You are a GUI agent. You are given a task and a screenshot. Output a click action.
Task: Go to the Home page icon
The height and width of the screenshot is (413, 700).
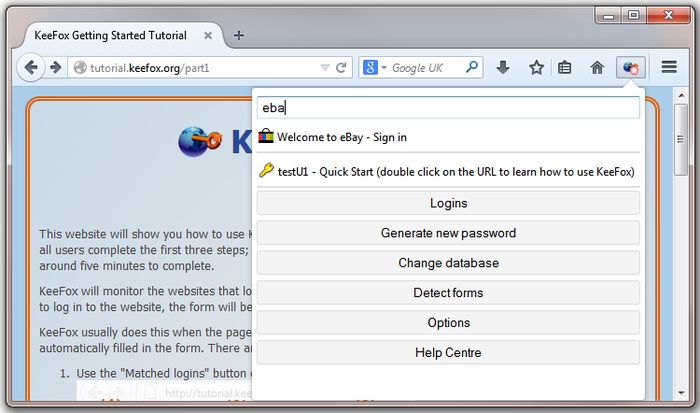[597, 68]
